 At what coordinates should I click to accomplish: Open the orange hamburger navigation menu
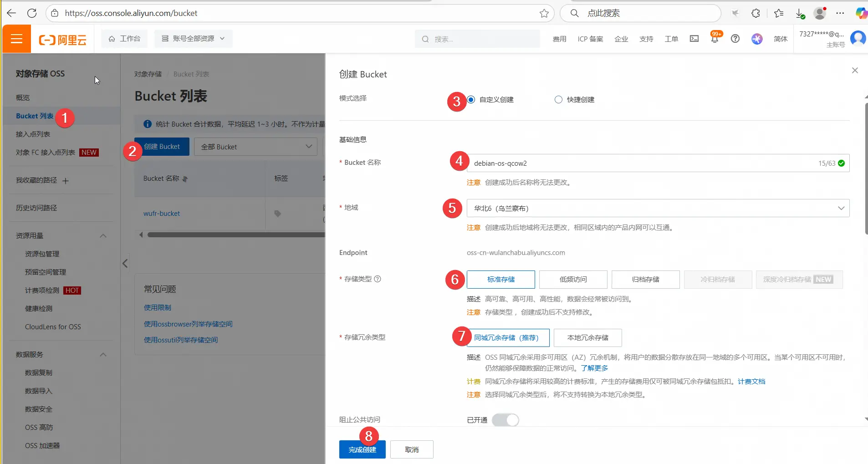pos(17,39)
